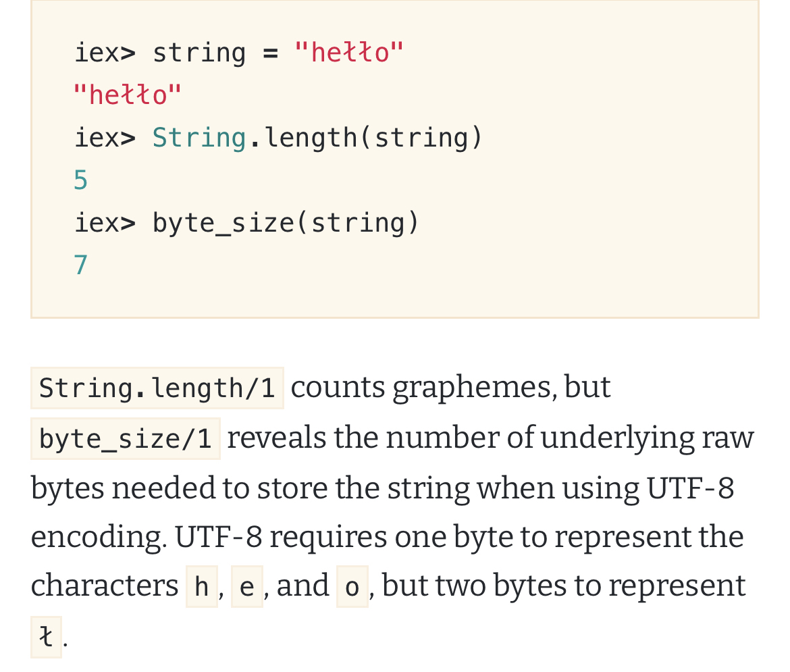The width and height of the screenshot is (790, 672).
Task: Click byte_size(string) in the code block
Action: [x=286, y=223]
